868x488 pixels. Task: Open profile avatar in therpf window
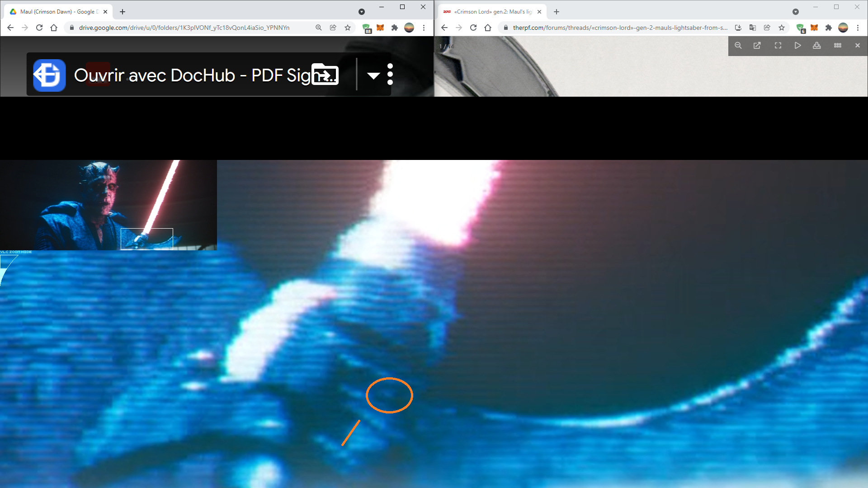click(x=843, y=28)
